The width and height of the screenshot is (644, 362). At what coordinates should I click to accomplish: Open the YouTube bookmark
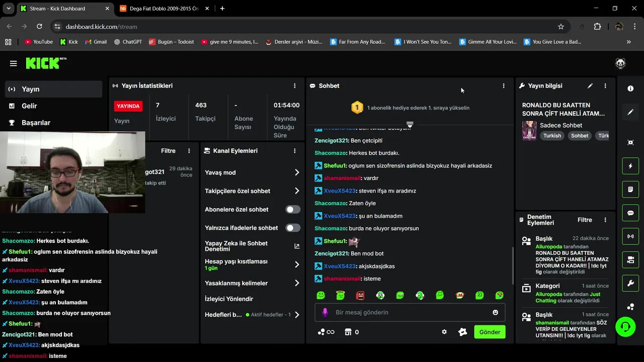39,42
